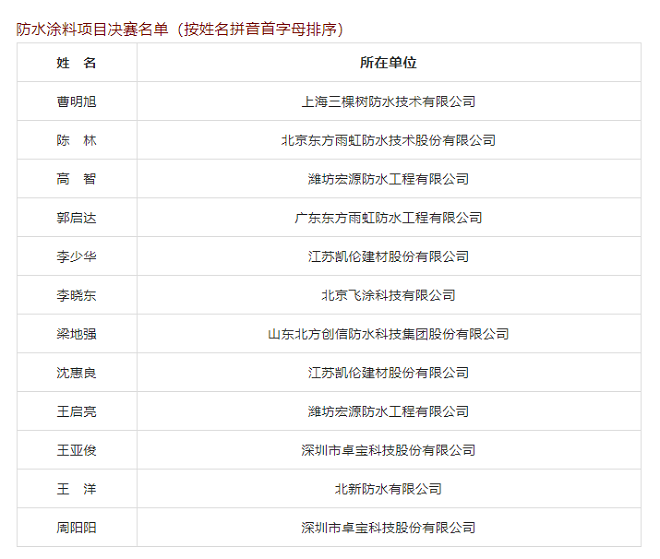Select the name 曹明旭

(x=76, y=101)
